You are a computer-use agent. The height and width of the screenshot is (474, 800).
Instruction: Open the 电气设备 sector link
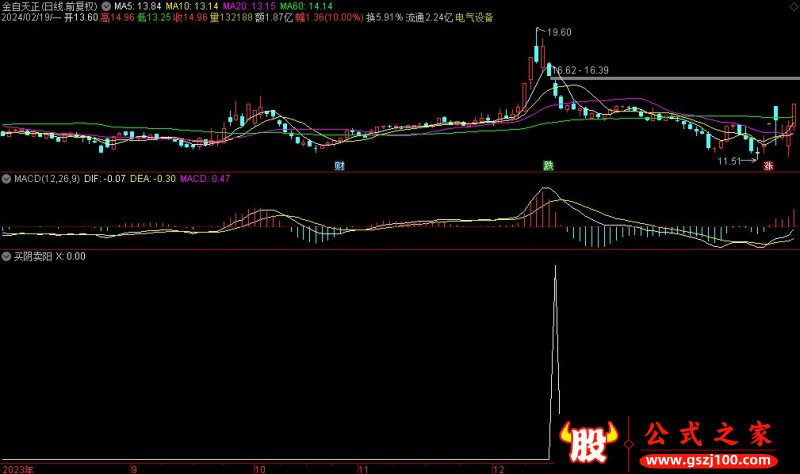tap(474, 17)
